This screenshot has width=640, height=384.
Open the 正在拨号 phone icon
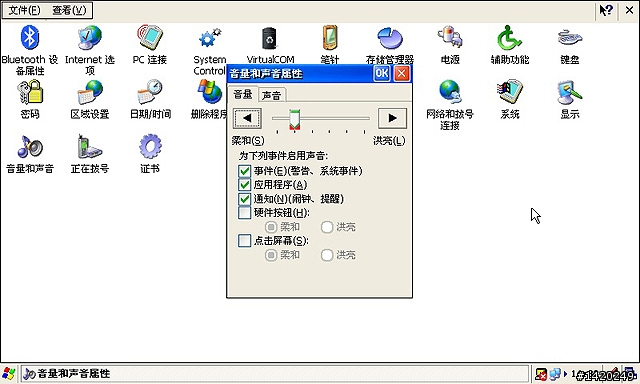90,147
